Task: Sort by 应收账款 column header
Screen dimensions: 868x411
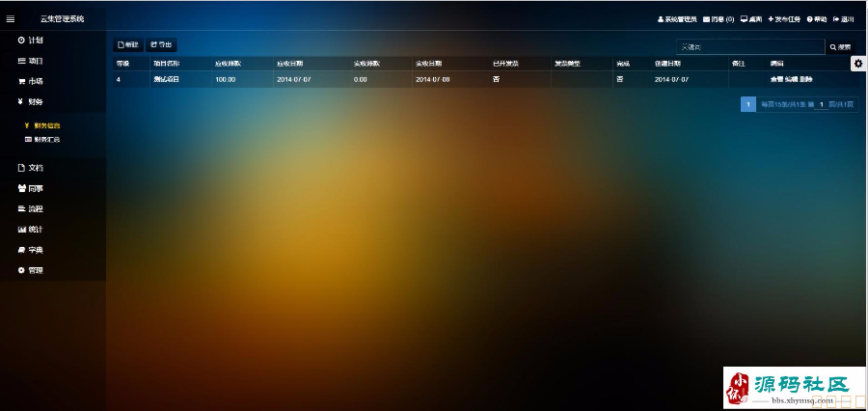Action: 228,64
